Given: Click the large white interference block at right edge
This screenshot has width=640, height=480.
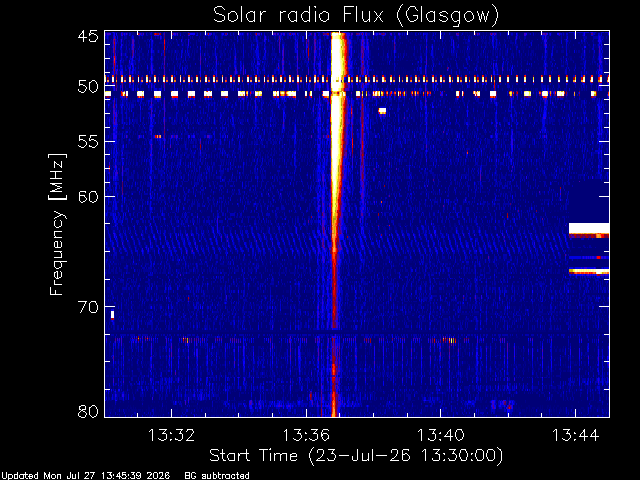Looking at the screenshot, I should tap(589, 228).
